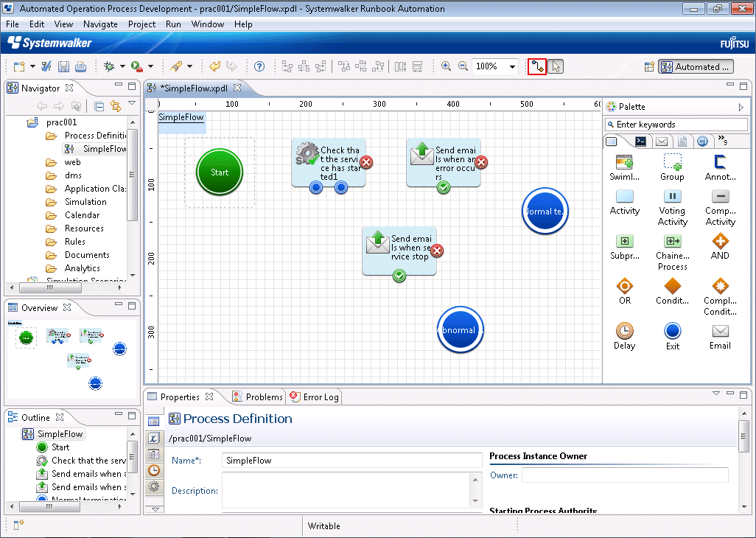Switch to the Error Log tab
The height and width of the screenshot is (538, 756).
pyautogui.click(x=315, y=396)
